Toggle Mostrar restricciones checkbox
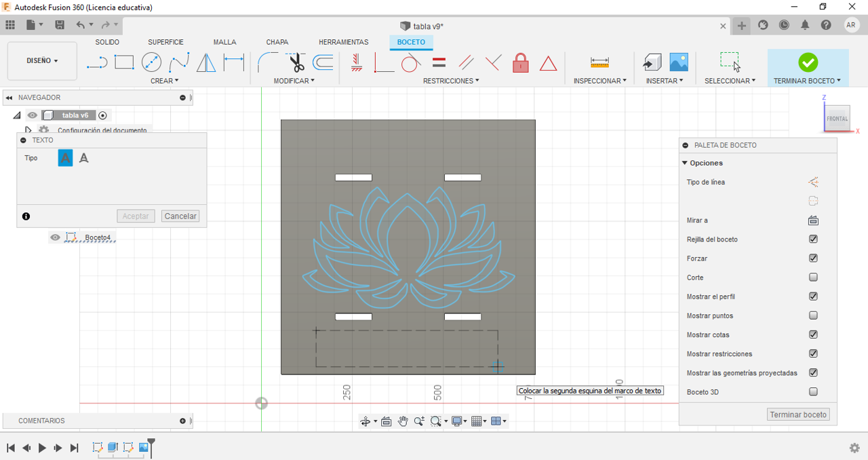 [813, 353]
